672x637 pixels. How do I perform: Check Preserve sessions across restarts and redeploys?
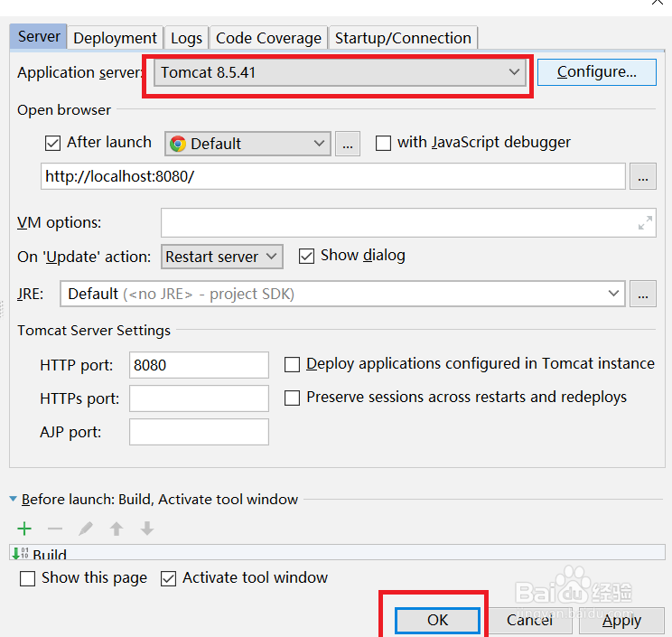coord(292,398)
